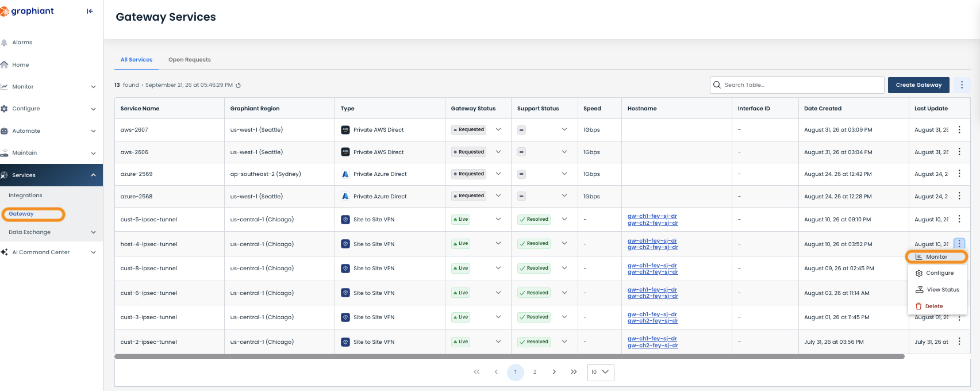The height and width of the screenshot is (391, 980).
Task: Open rows-per-page dropdown showing 10
Action: point(601,372)
